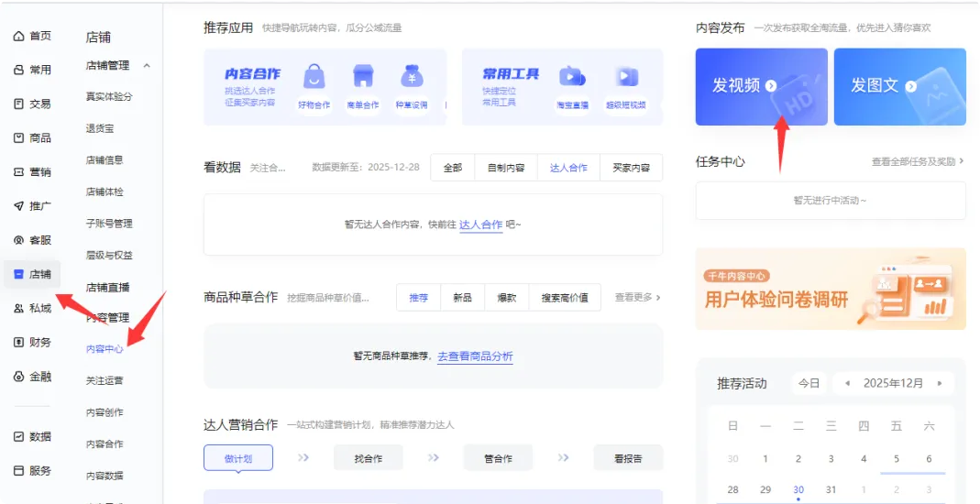The image size is (980, 504).
Task: Select the highlighted 店铺 shop icon
Action: [x=18, y=274]
